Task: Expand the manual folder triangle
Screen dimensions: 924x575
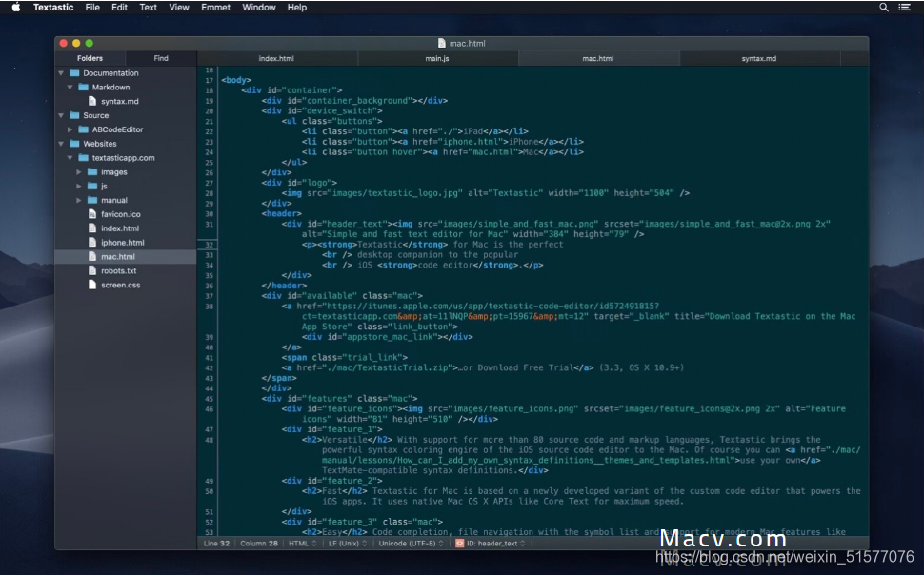Action: coord(79,200)
